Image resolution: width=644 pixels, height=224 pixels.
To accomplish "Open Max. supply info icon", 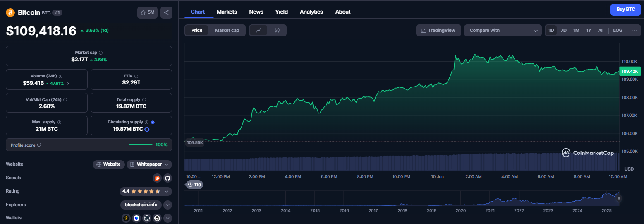I will (60, 123).
